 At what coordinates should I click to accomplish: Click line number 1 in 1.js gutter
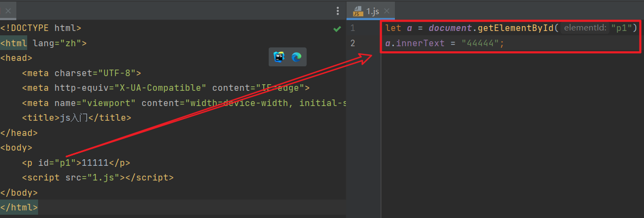click(353, 28)
